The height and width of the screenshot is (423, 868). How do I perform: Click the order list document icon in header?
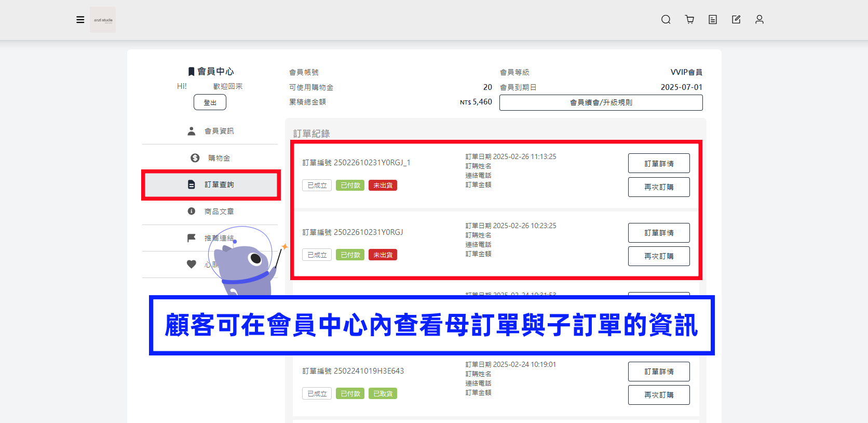pyautogui.click(x=713, y=20)
